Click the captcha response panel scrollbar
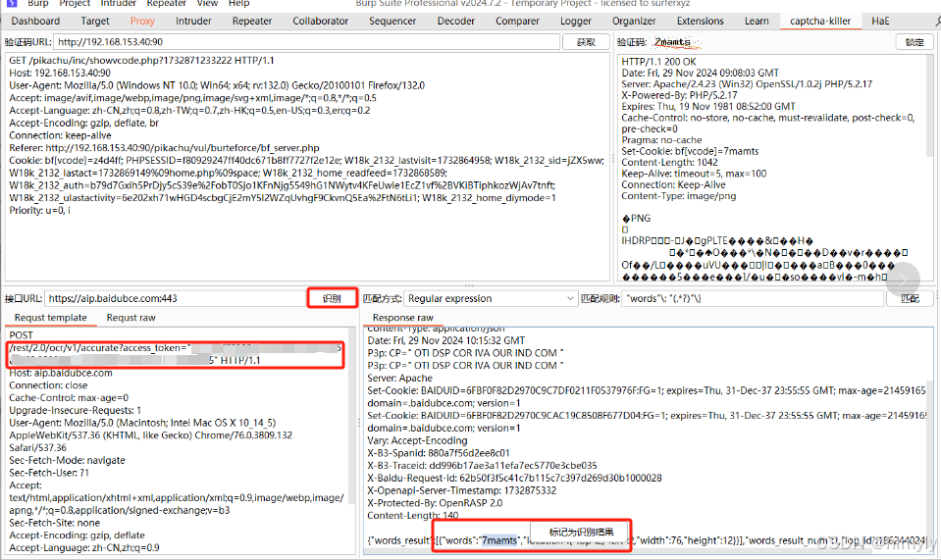941x560 pixels. click(x=930, y=108)
